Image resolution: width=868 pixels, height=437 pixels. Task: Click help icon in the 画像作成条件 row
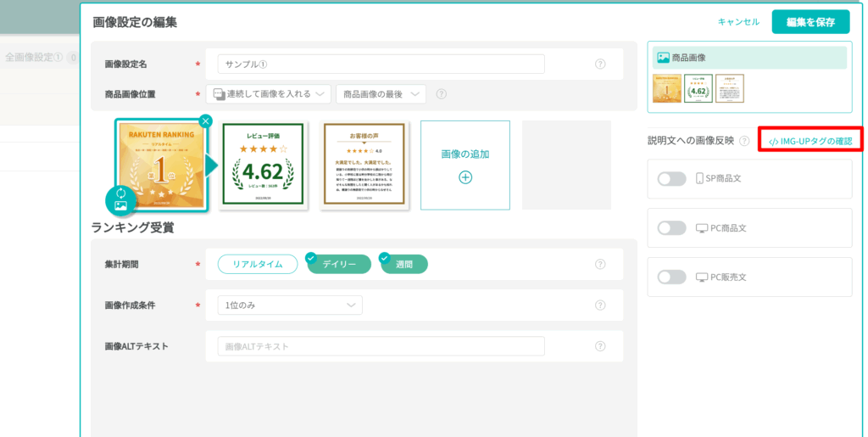pos(600,305)
